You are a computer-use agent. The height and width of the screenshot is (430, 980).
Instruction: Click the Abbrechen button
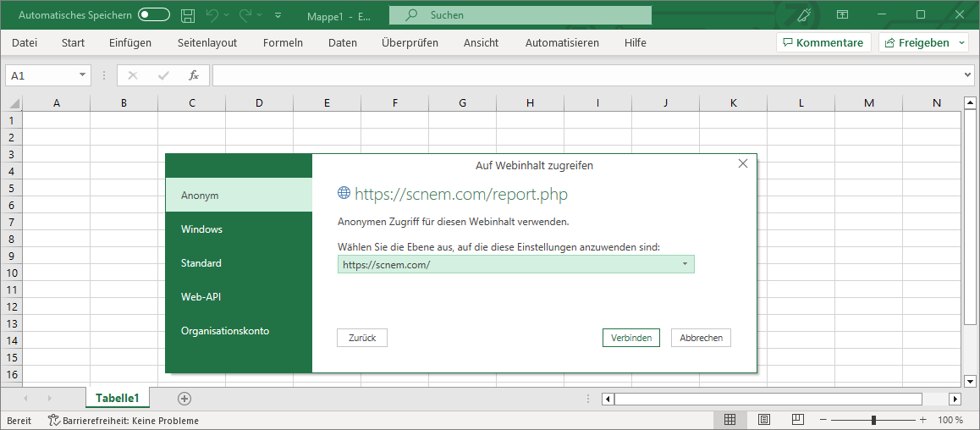coord(702,338)
